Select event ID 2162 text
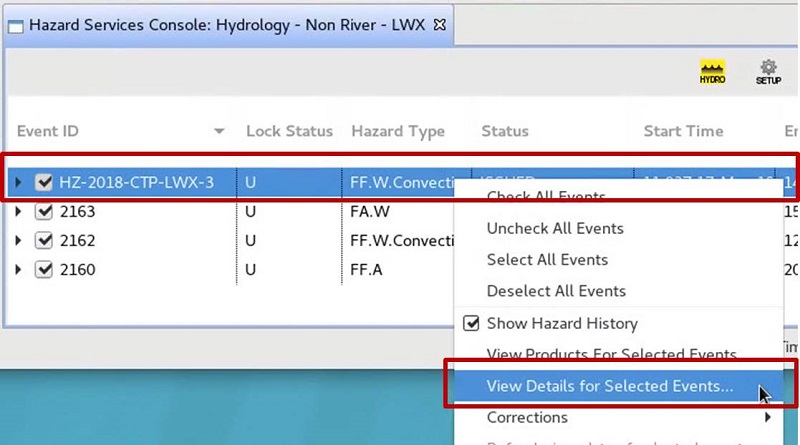This screenshot has width=800, height=445. [78, 240]
